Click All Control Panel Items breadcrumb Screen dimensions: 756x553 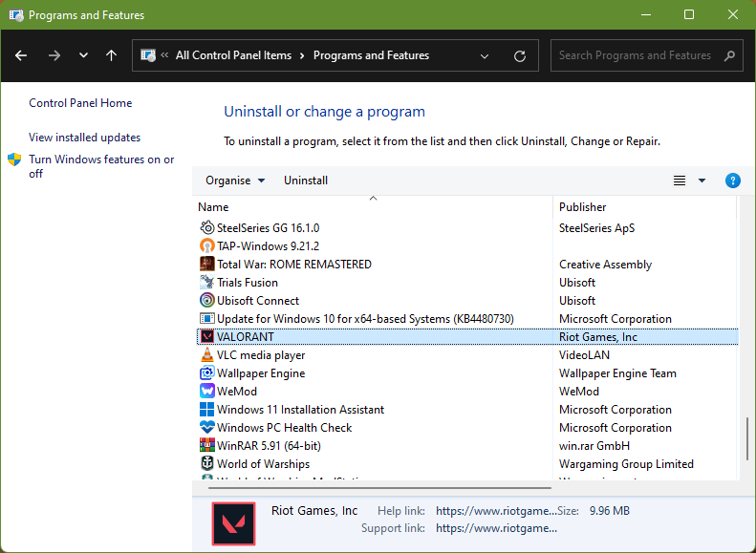pos(233,55)
